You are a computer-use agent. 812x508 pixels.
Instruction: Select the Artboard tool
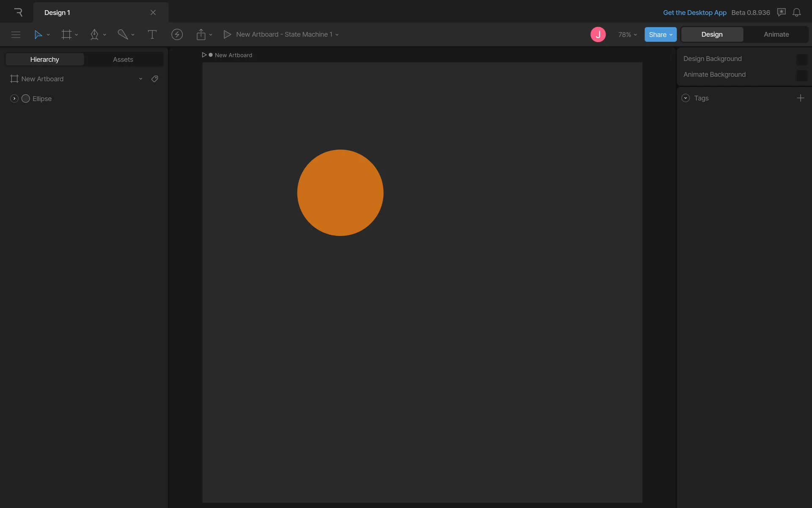pos(66,35)
